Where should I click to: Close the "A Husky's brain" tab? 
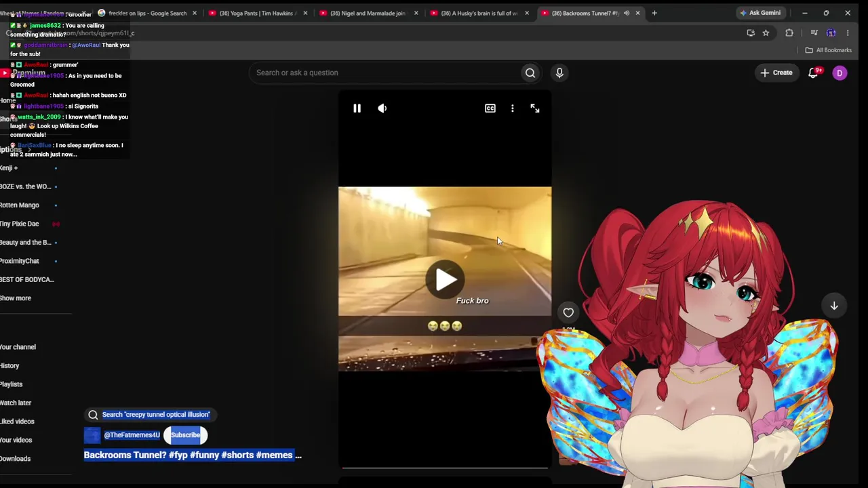[x=527, y=13]
